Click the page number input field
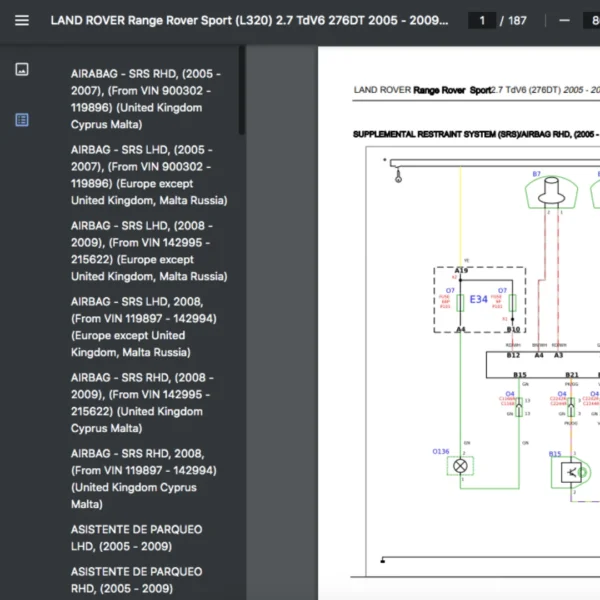 coord(482,21)
